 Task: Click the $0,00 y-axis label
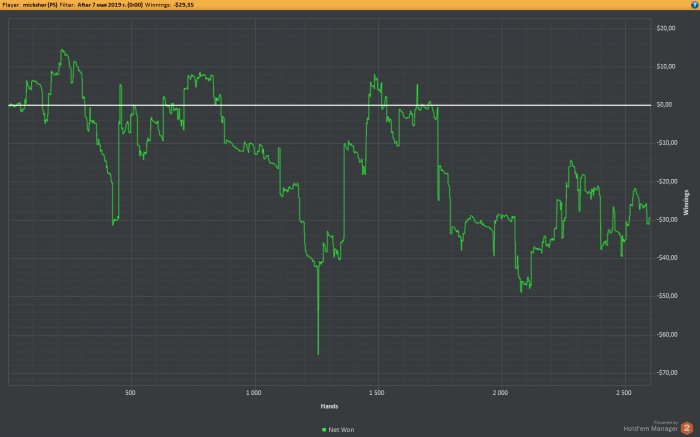point(664,104)
